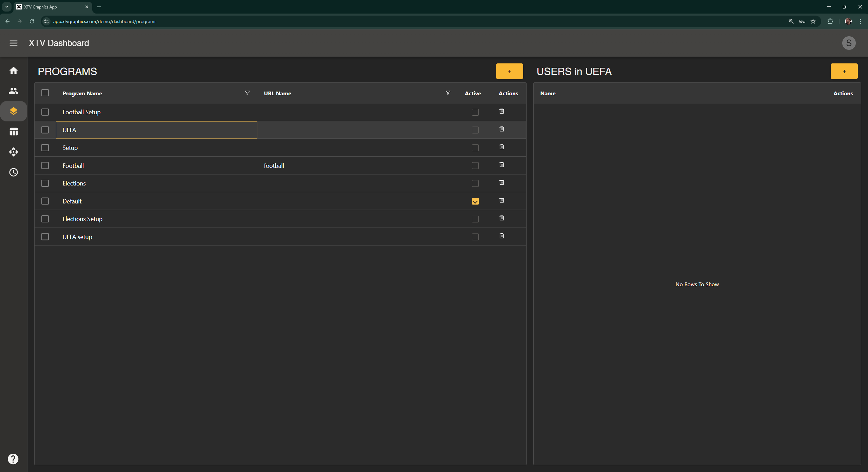Add a new program with plus button
This screenshot has width=868, height=472.
click(509, 72)
